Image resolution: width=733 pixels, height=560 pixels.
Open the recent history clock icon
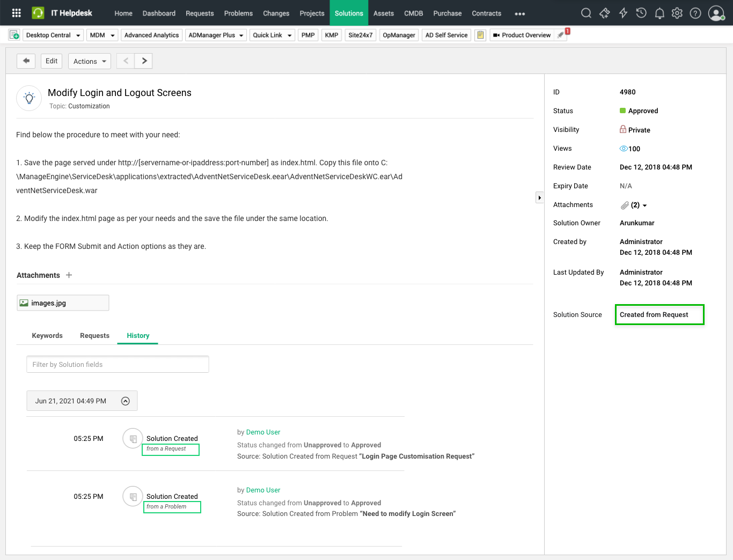641,13
